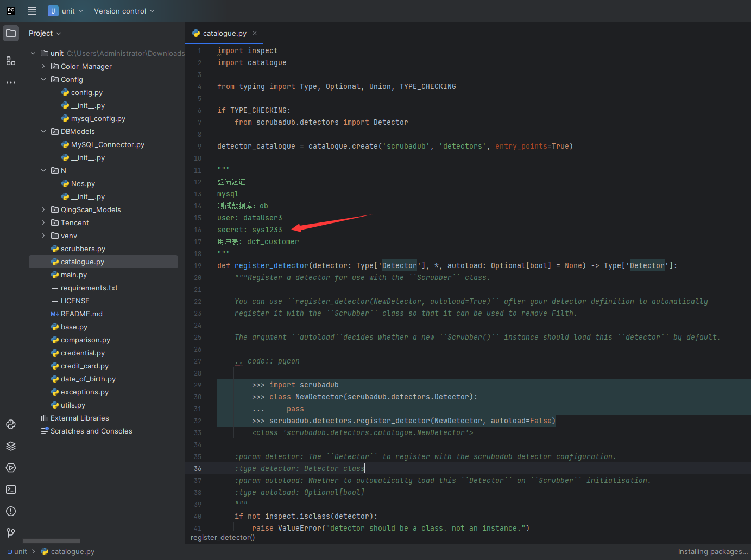This screenshot has height=560, width=751.
Task: Select credit_card.py file
Action: tap(80, 366)
